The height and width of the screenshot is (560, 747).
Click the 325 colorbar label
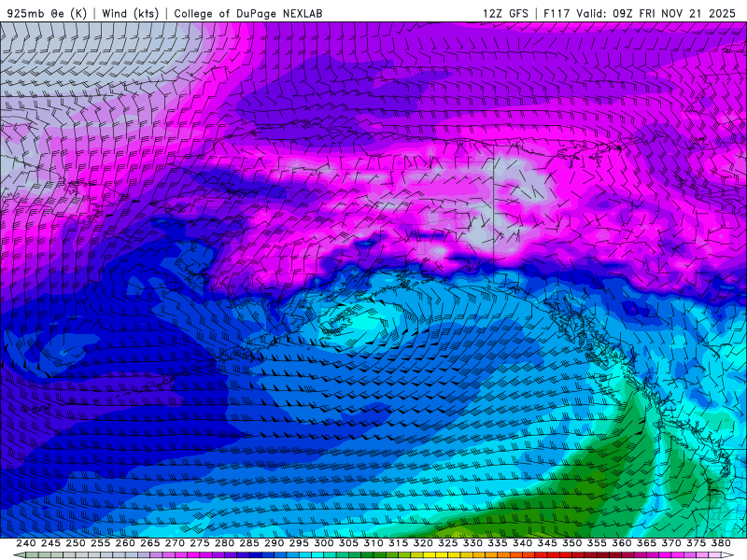coord(448,543)
